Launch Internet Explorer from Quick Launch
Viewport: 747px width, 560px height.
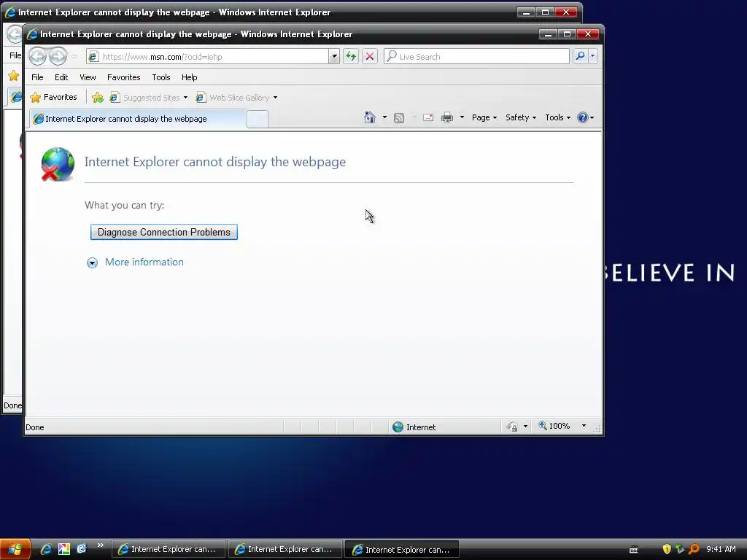click(46, 549)
